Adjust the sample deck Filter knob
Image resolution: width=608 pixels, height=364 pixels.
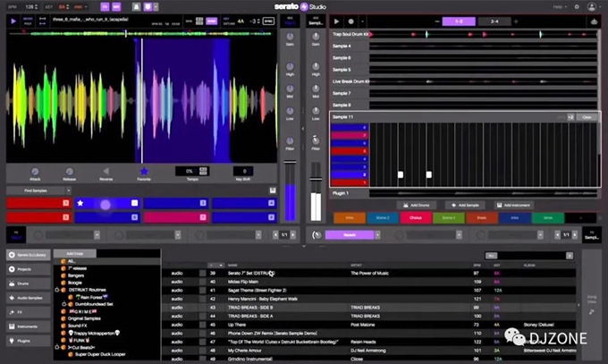(290, 140)
